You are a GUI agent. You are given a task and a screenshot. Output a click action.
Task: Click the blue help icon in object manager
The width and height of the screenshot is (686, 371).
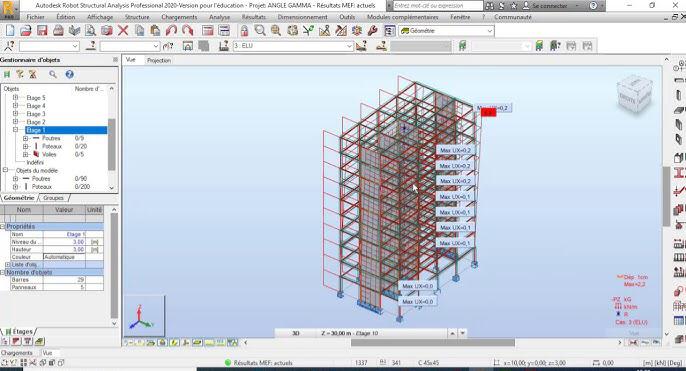[x=70, y=74]
